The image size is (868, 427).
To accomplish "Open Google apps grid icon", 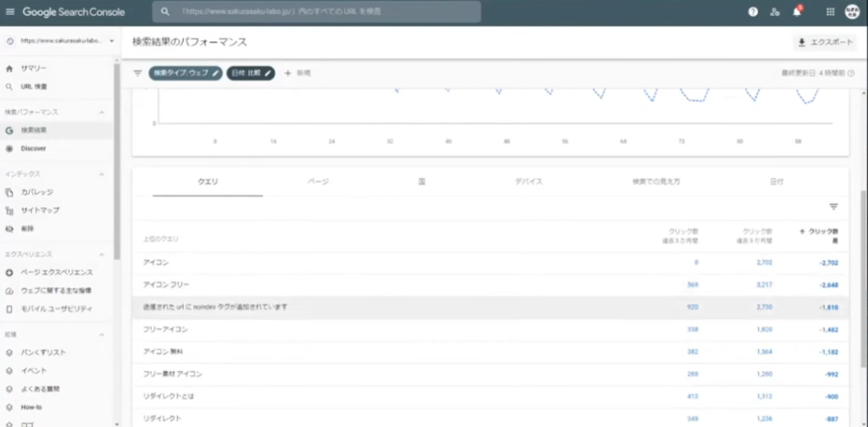I will tap(831, 12).
